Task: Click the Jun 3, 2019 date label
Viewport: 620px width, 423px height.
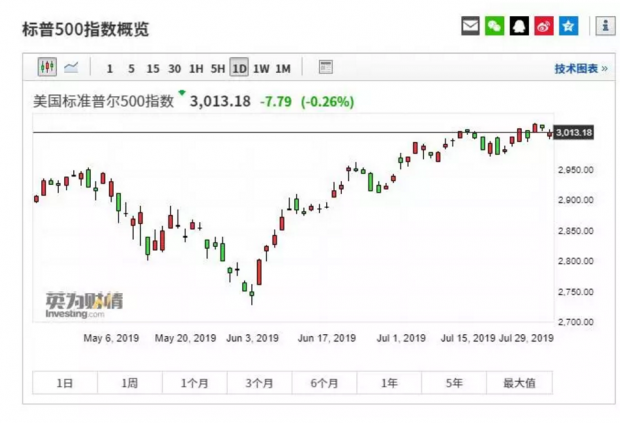Action: [252, 338]
